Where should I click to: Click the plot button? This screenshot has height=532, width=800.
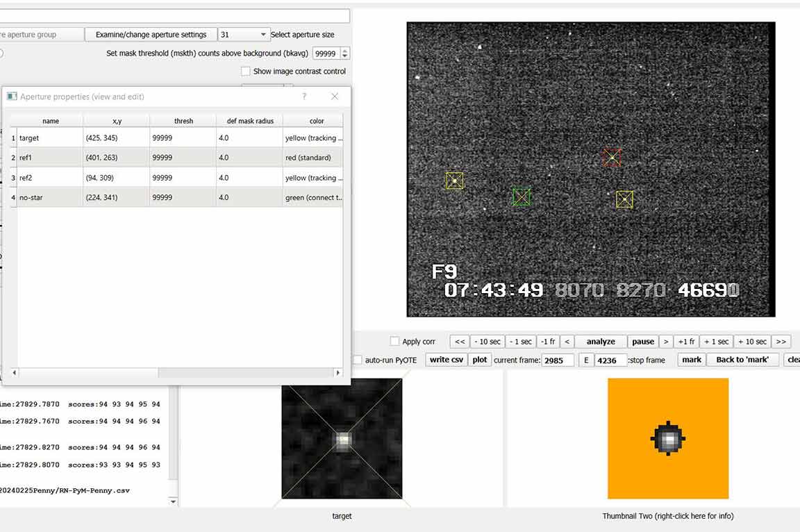480,360
